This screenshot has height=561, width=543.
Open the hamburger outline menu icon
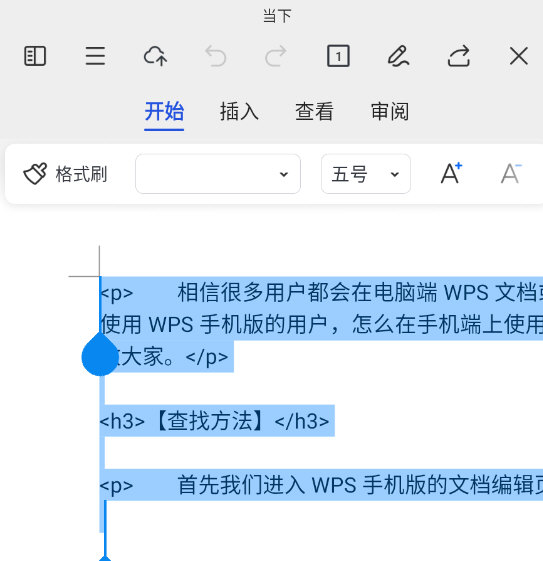(x=95, y=56)
